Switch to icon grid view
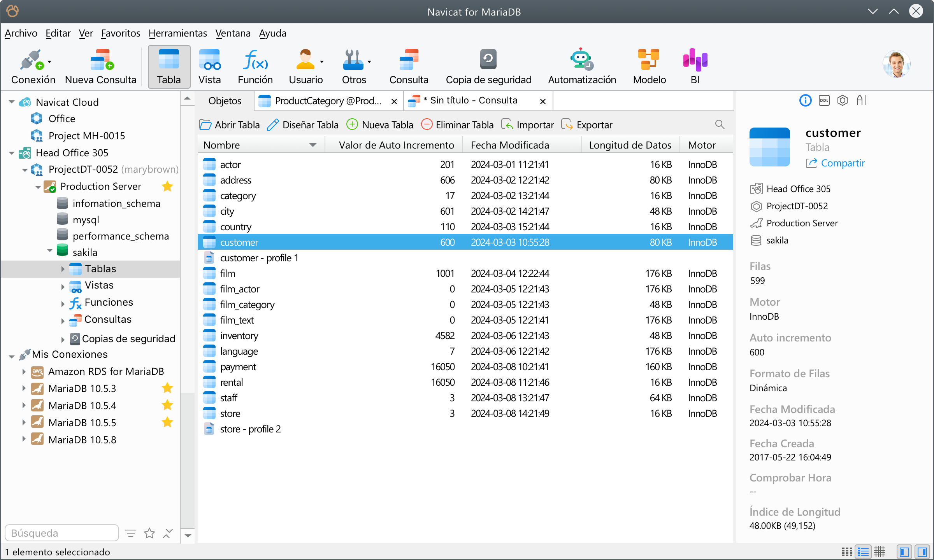 (x=847, y=552)
